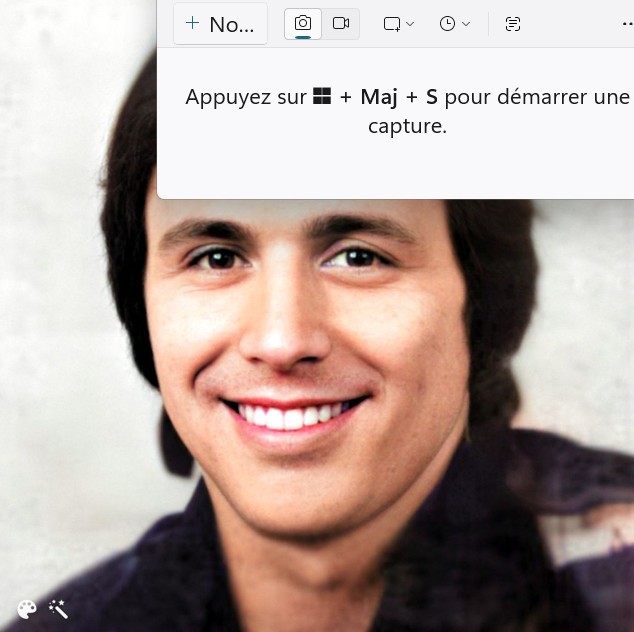Expand the capture delay dropdown chevron

tap(466, 24)
